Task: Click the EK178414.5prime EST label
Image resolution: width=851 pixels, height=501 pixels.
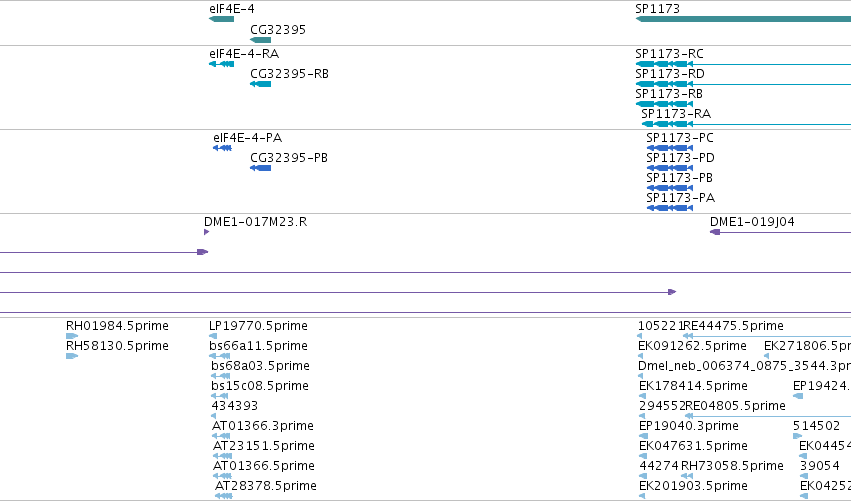Action: click(x=693, y=386)
